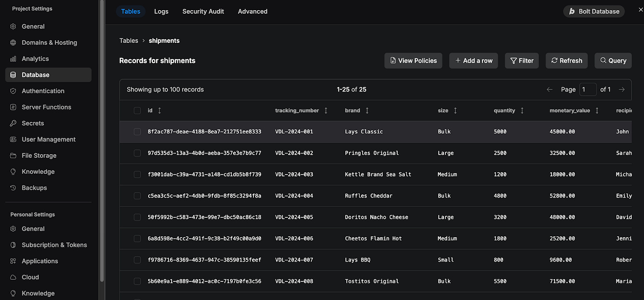The height and width of the screenshot is (300, 644).
Task: Click the Applications grid icon
Action: point(13,261)
